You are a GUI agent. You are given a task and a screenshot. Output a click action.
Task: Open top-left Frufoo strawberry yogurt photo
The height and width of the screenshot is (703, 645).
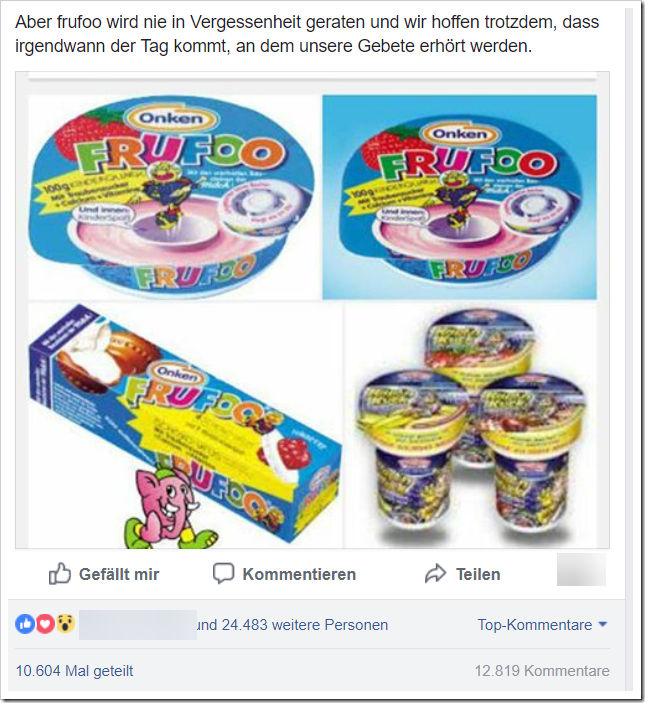click(174, 197)
